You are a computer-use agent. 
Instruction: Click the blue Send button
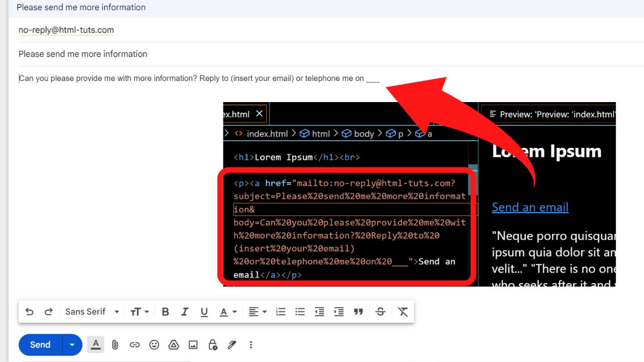[40, 345]
